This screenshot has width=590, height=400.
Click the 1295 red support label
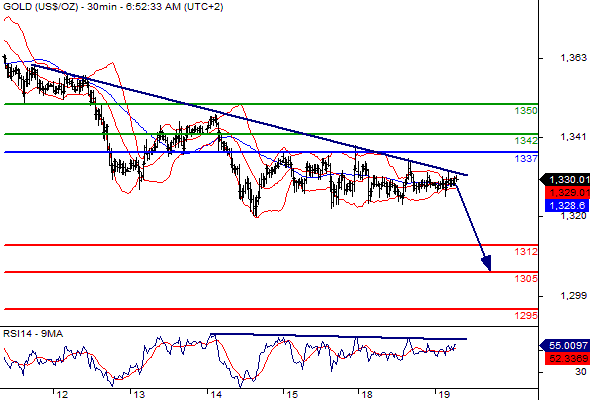click(526, 316)
